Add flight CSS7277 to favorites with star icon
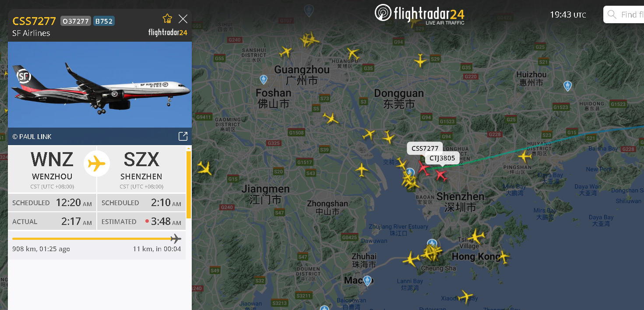The height and width of the screenshot is (310, 644). [167, 18]
